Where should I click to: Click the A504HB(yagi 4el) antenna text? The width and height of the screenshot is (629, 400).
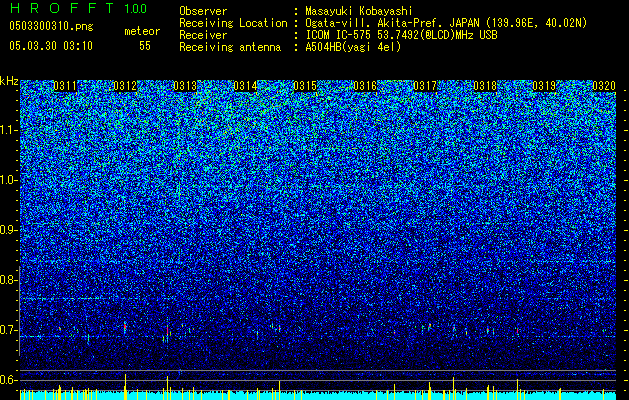pos(353,47)
